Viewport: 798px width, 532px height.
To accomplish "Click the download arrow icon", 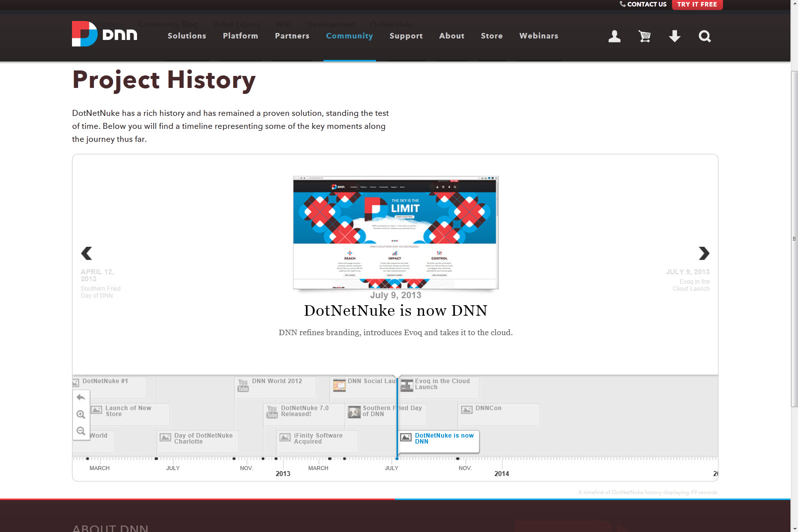I will [x=674, y=36].
